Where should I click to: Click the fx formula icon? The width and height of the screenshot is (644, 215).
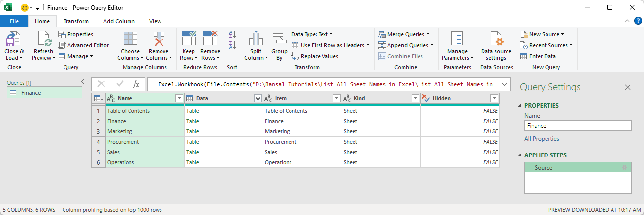point(136,84)
